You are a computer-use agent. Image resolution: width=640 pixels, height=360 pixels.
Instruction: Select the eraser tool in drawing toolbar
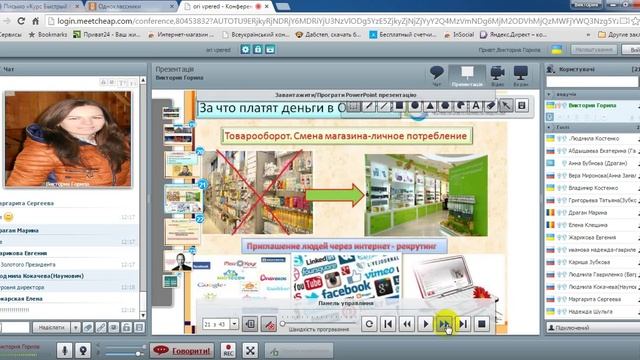491,106
